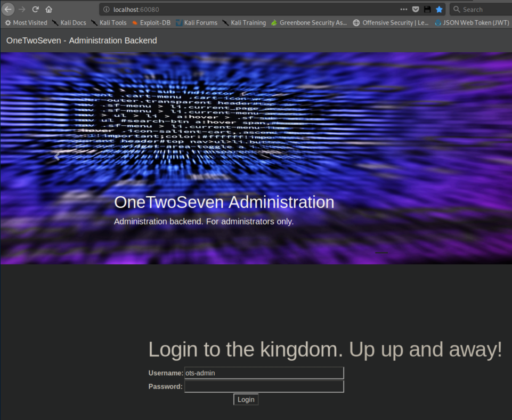The height and width of the screenshot is (420, 512).
Task: Open the Kali Forums bookmark
Action: pos(197,23)
